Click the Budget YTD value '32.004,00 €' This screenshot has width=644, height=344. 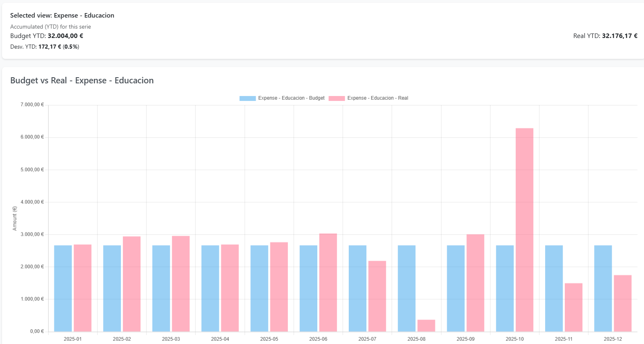(65, 36)
